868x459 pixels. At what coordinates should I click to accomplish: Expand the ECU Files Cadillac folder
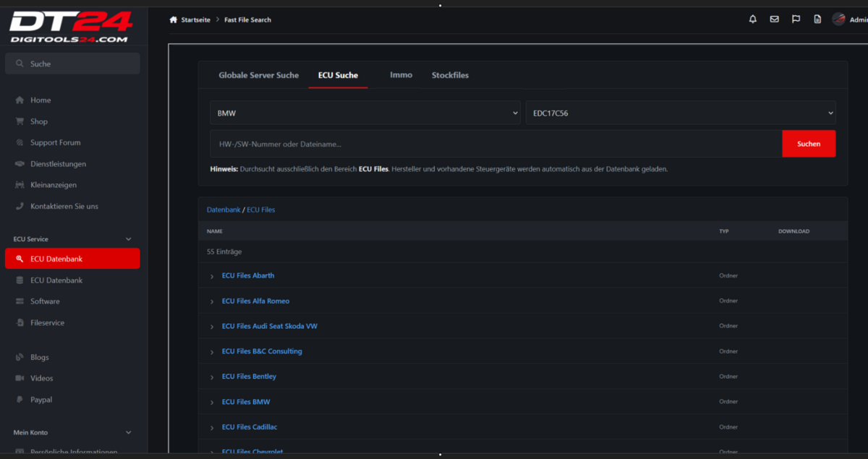212,428
